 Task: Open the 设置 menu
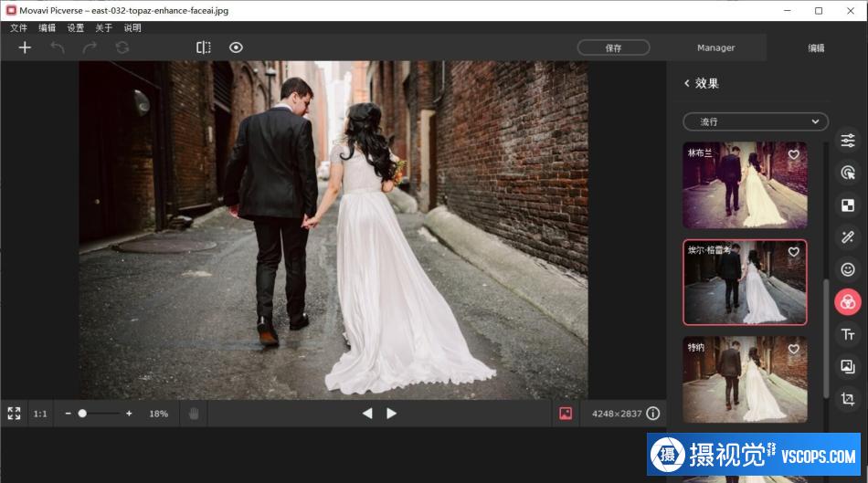pyautogui.click(x=75, y=27)
